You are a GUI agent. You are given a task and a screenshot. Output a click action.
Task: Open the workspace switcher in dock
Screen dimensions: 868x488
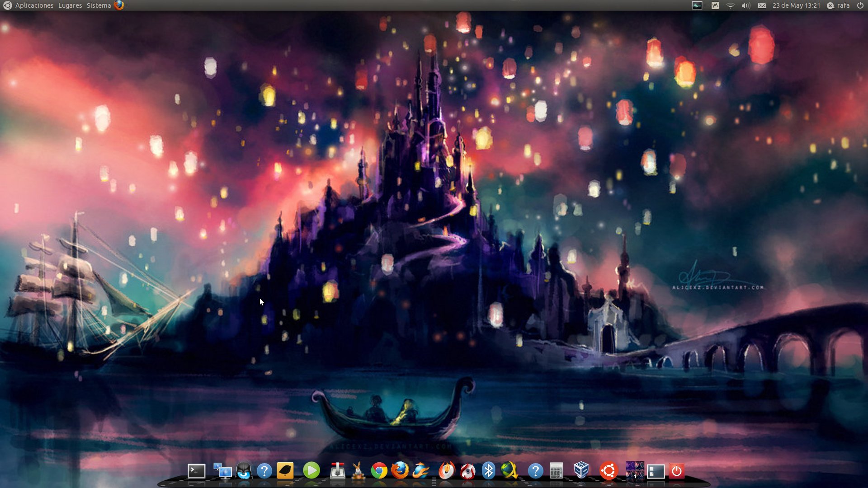tap(634, 471)
